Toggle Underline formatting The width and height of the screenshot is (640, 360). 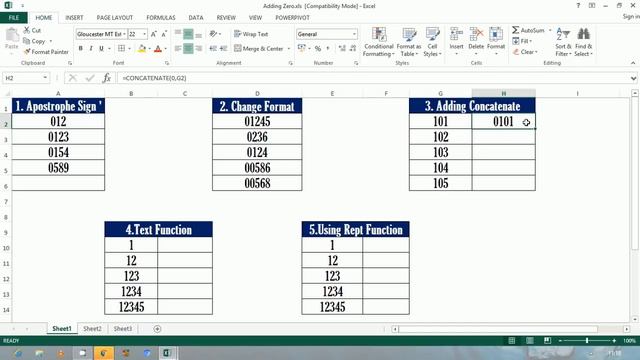pos(101,49)
